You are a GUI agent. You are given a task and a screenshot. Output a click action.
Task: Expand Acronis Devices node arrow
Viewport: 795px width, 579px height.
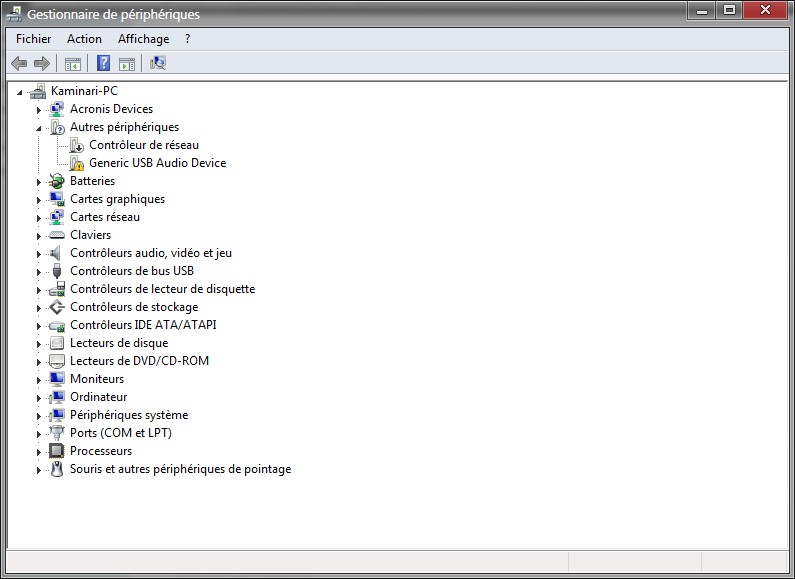[39, 110]
